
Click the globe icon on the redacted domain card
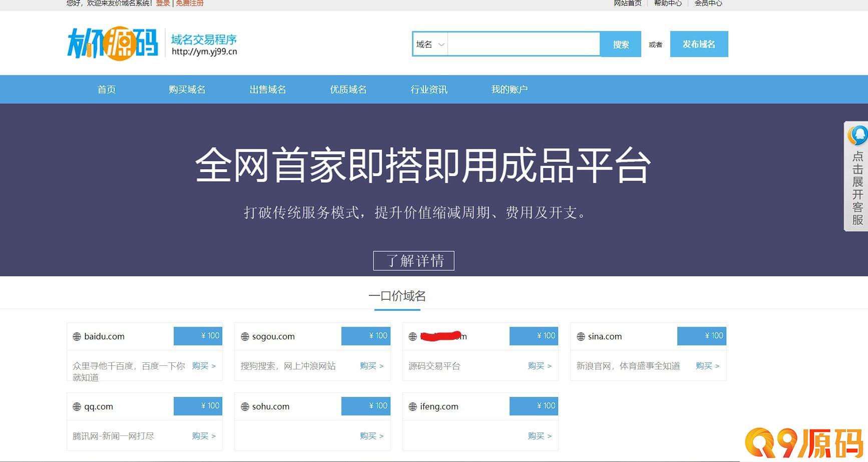412,337
